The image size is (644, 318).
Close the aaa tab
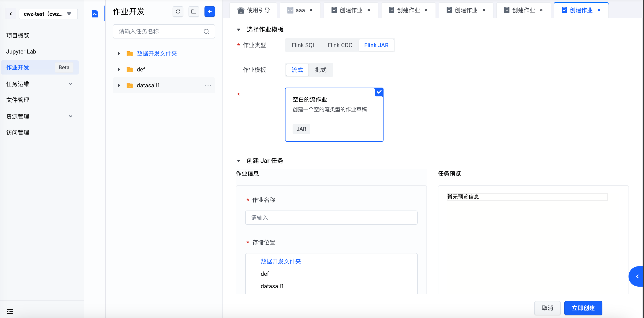click(x=311, y=10)
